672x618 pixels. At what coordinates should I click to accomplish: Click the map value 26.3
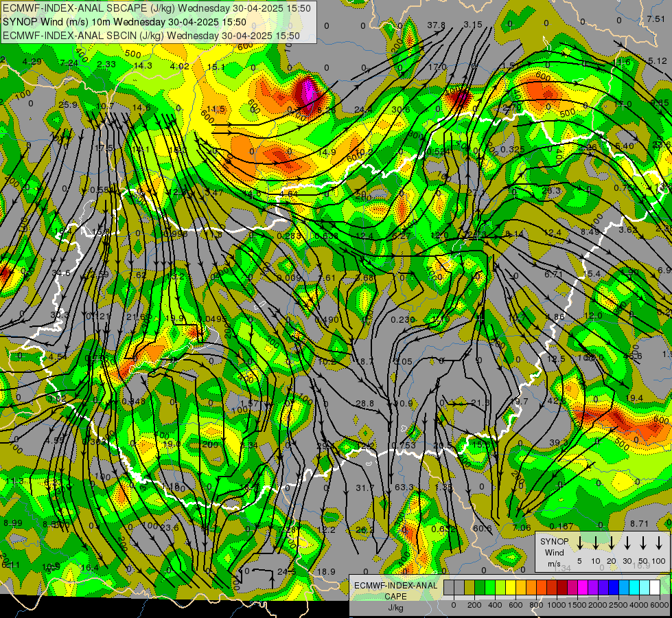(x=552, y=190)
